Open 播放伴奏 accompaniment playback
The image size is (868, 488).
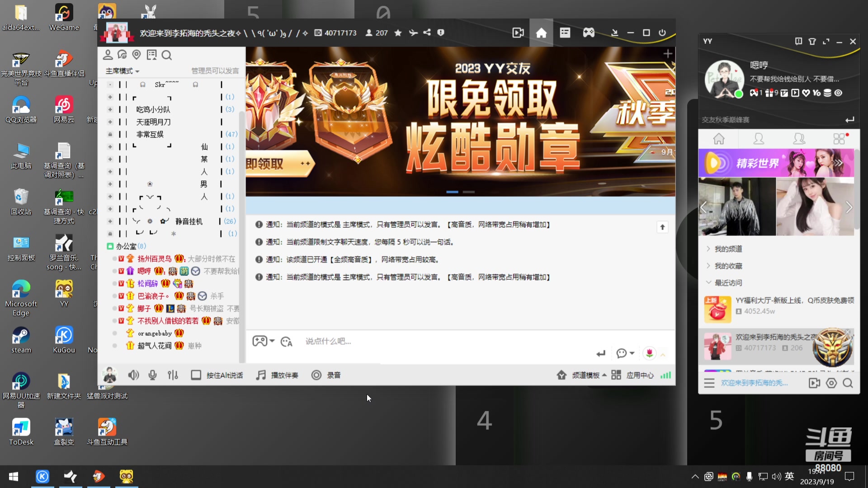(x=277, y=375)
